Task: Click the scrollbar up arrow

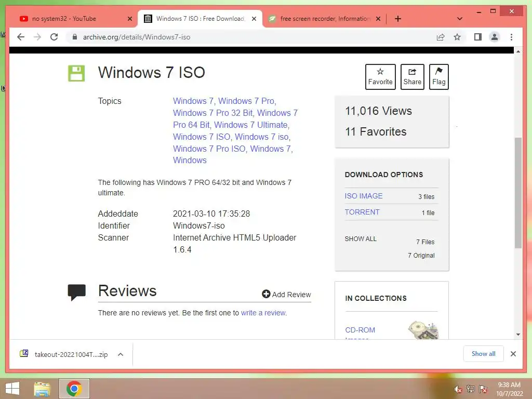Action: (x=518, y=51)
